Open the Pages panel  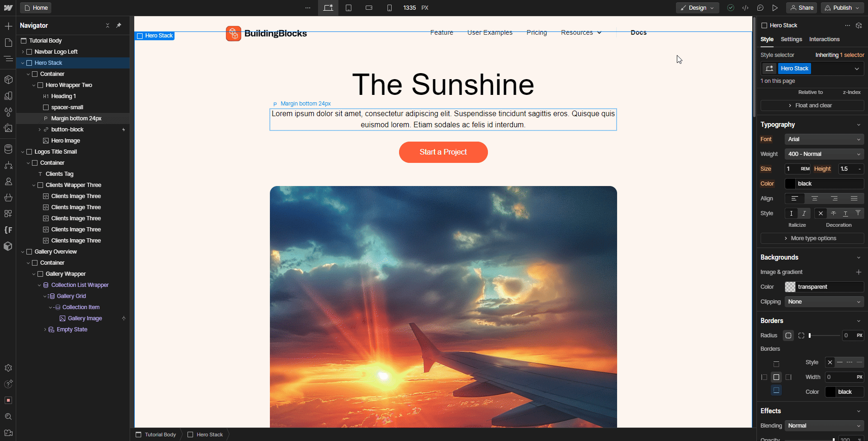(x=8, y=42)
